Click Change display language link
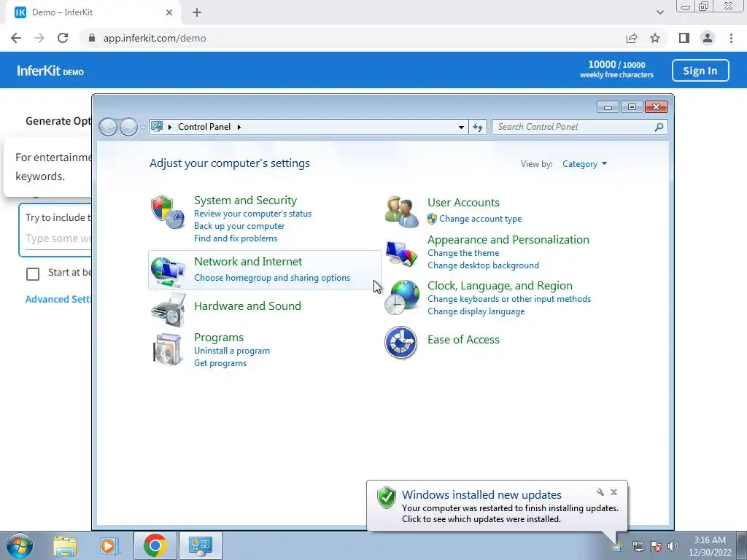 pos(476,311)
